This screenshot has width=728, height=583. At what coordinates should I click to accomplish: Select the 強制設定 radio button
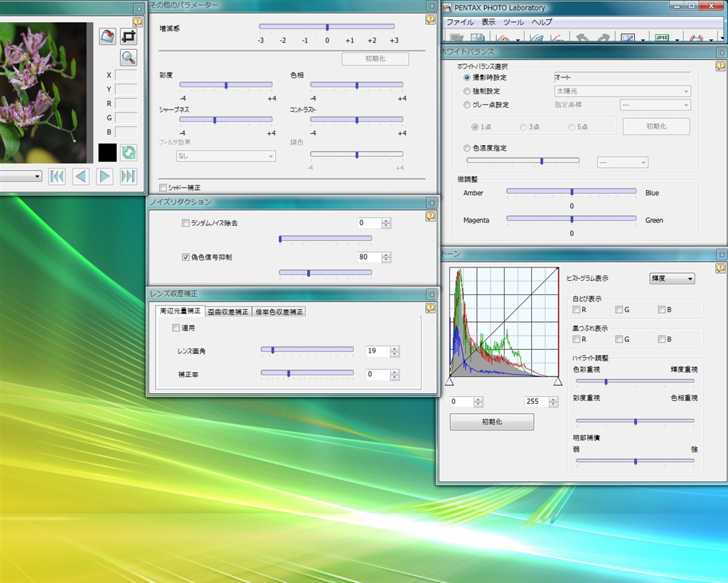point(467,92)
